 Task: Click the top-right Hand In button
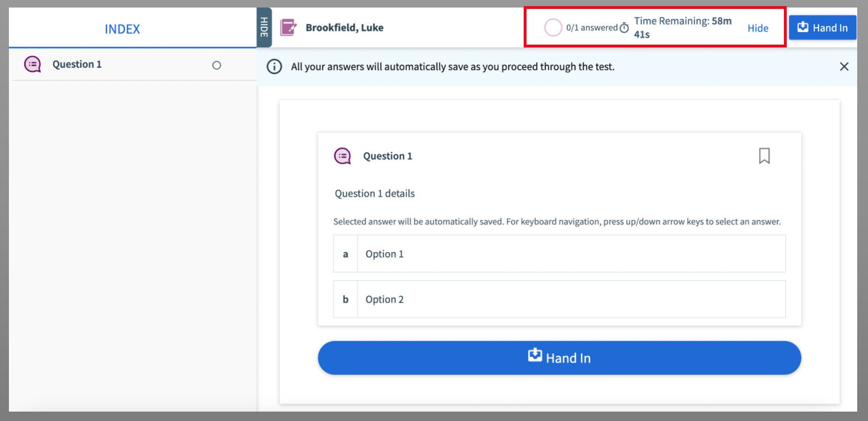pos(822,28)
